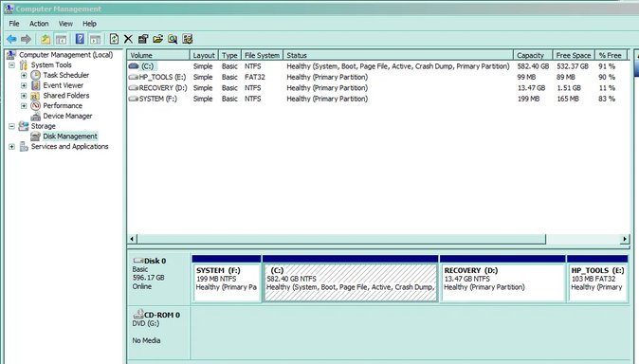Click the Disk Management icon in tree
The height and width of the screenshot is (364, 639).
pos(36,136)
